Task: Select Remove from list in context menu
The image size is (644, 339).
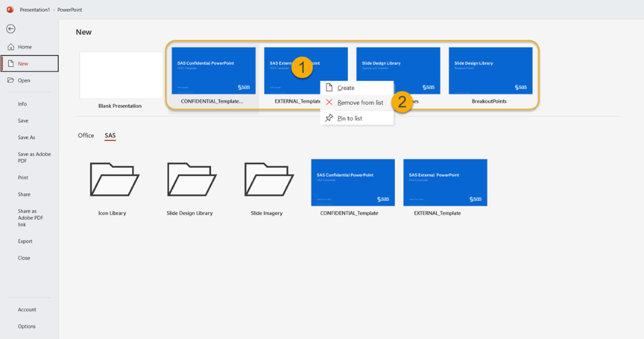Action: pyautogui.click(x=357, y=103)
